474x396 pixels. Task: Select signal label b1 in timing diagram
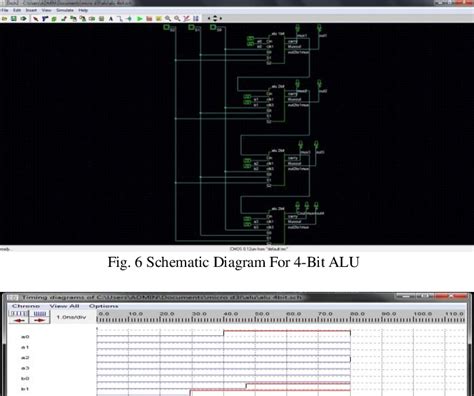coord(25,389)
